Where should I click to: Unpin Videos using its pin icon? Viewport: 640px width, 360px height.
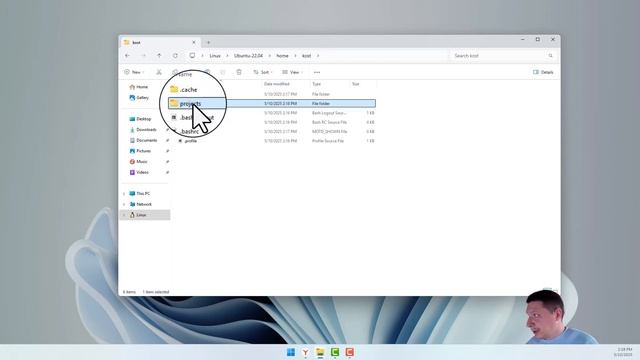167,172
